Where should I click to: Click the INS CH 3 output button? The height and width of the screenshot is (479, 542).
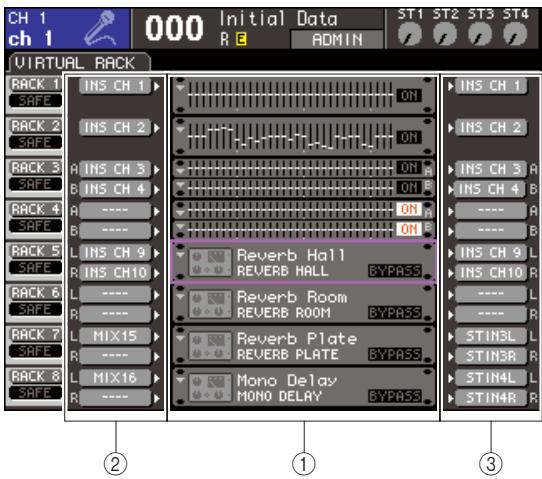[491, 169]
